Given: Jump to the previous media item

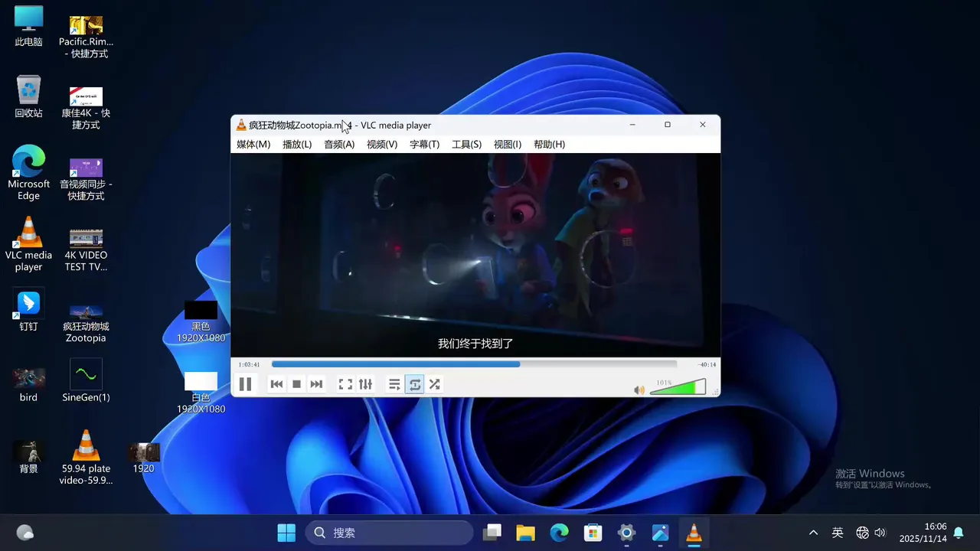Looking at the screenshot, I should coord(276,384).
